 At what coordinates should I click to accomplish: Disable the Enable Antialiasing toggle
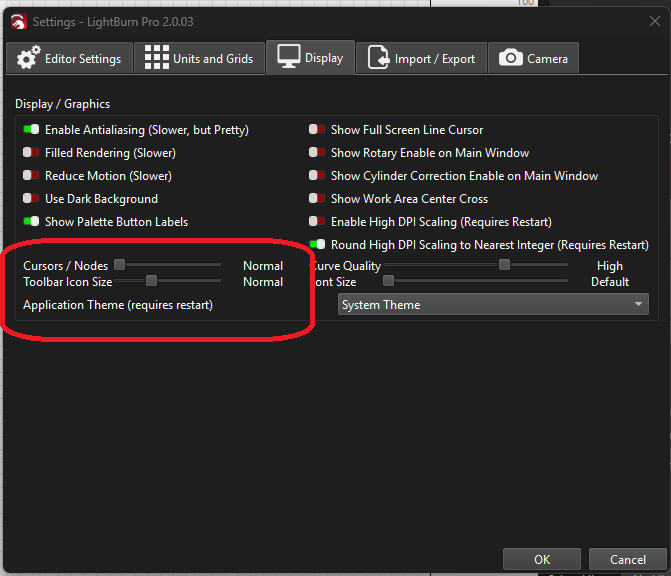click(x=32, y=130)
